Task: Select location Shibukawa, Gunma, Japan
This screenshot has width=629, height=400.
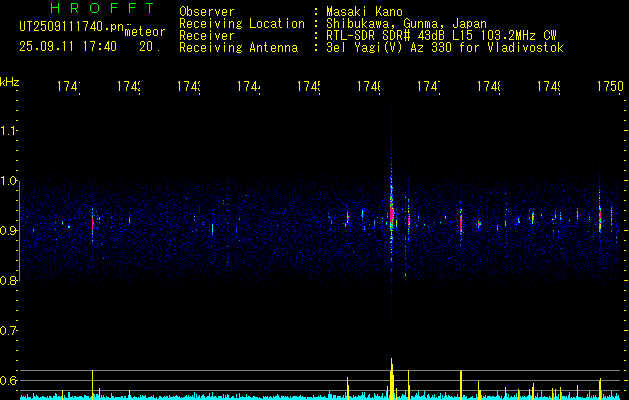Action: 406,24
